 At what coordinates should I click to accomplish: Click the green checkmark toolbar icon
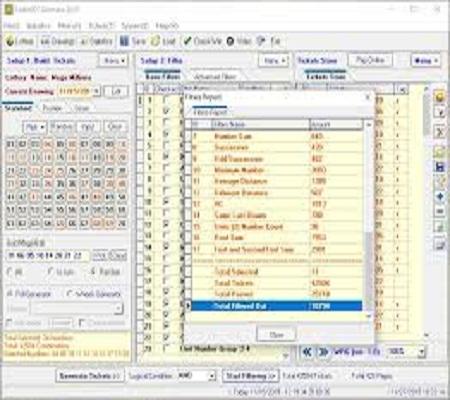click(x=187, y=41)
